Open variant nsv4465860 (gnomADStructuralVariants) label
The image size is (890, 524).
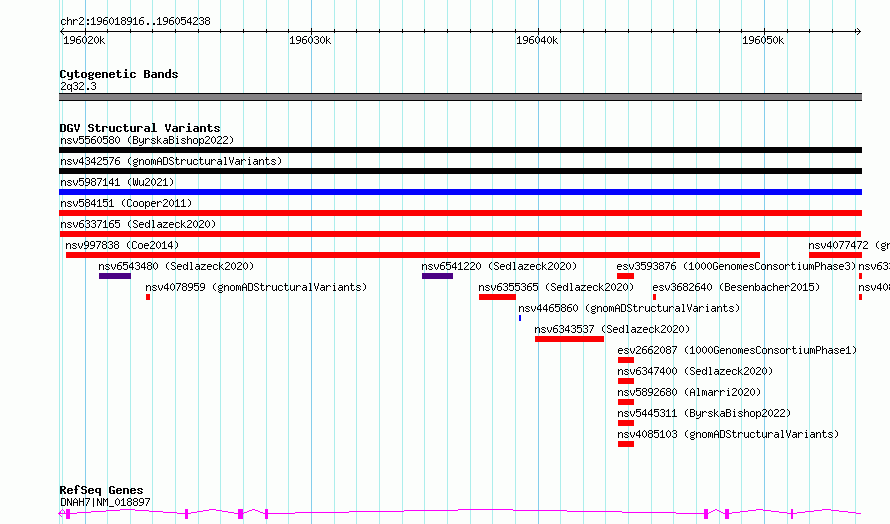(629, 308)
